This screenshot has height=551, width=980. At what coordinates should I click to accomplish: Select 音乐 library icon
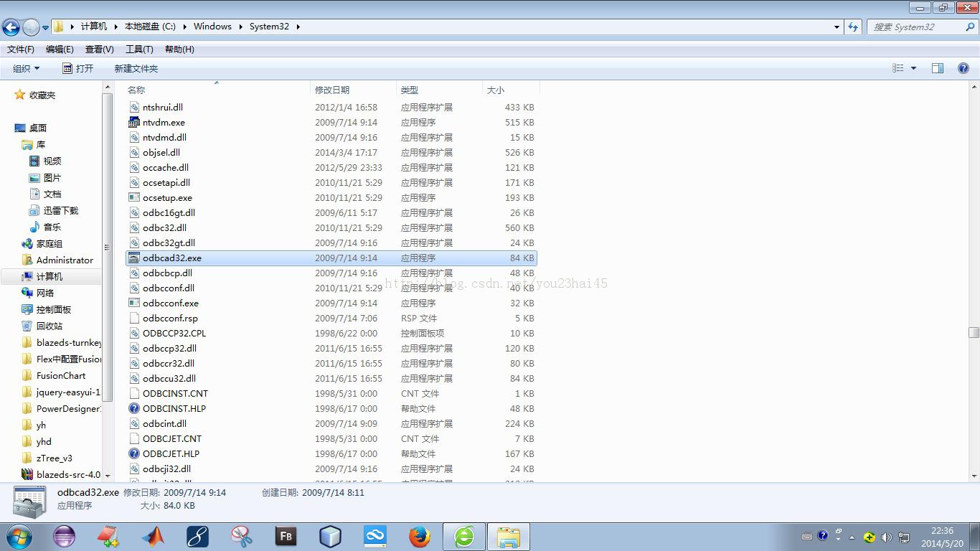34,227
